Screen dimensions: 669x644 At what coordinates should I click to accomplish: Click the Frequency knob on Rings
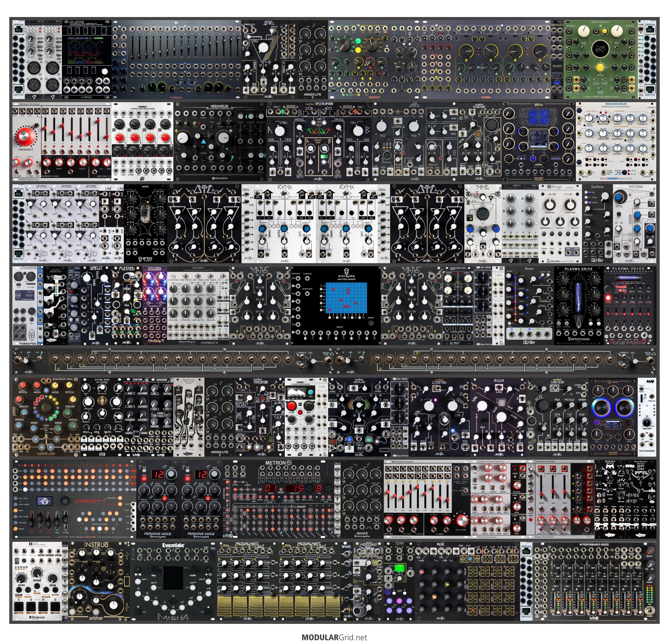coord(550,205)
